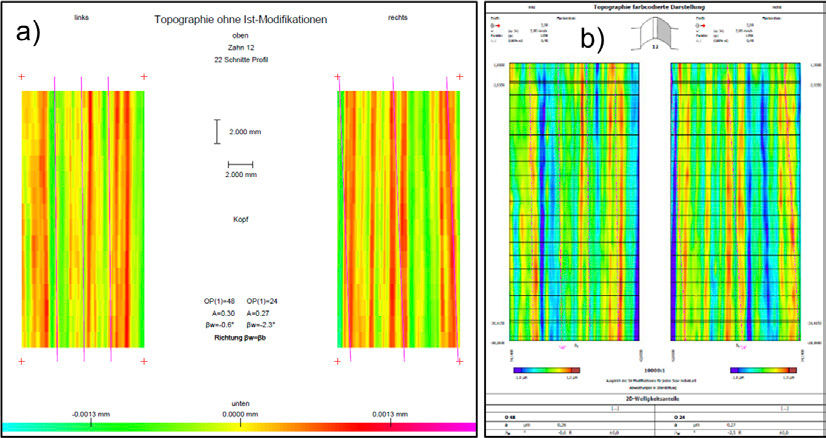Select red plus marker above-right of links map
826x438 pixels.
[144, 77]
